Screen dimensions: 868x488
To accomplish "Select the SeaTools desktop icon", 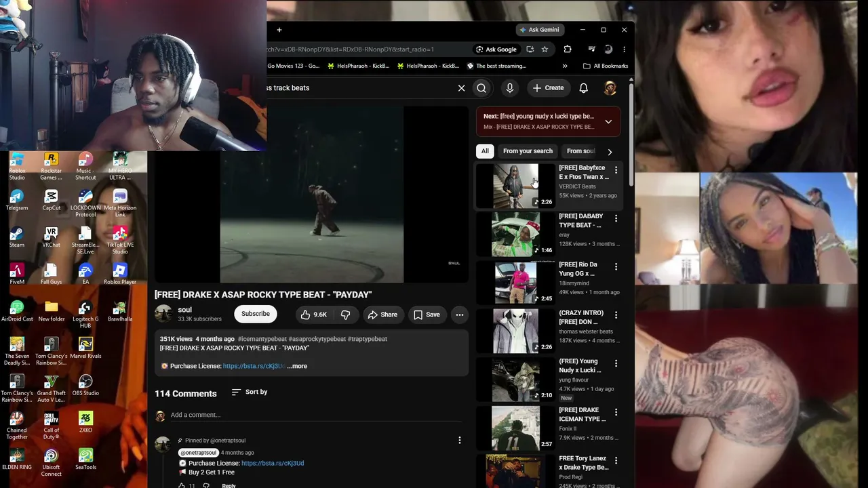I will tap(85, 459).
